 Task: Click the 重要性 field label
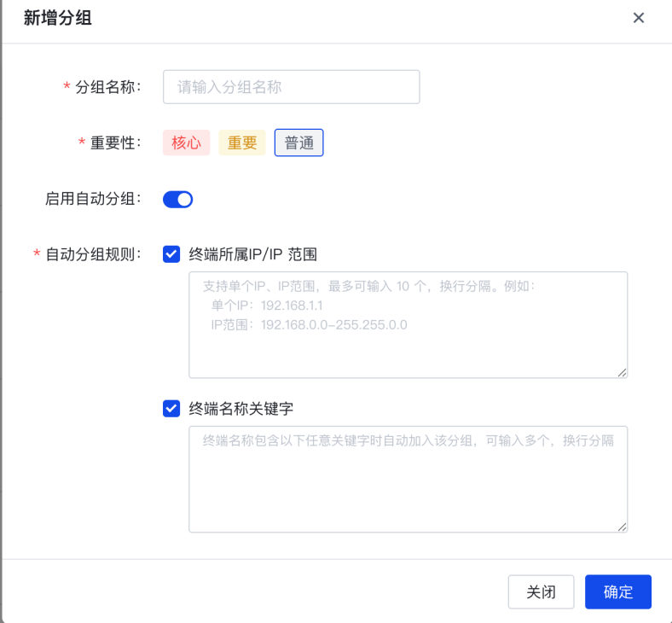pyautogui.click(x=114, y=143)
